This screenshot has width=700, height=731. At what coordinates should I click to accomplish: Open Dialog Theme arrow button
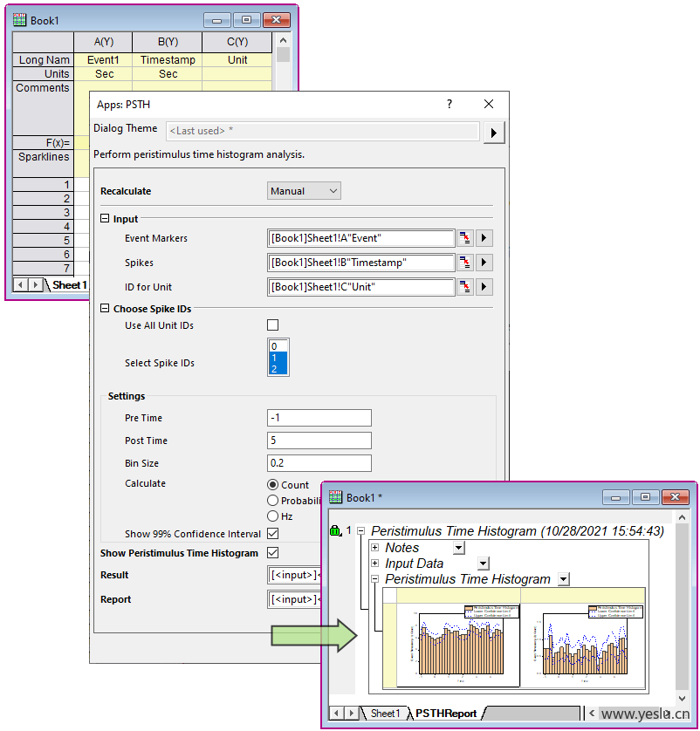(494, 132)
